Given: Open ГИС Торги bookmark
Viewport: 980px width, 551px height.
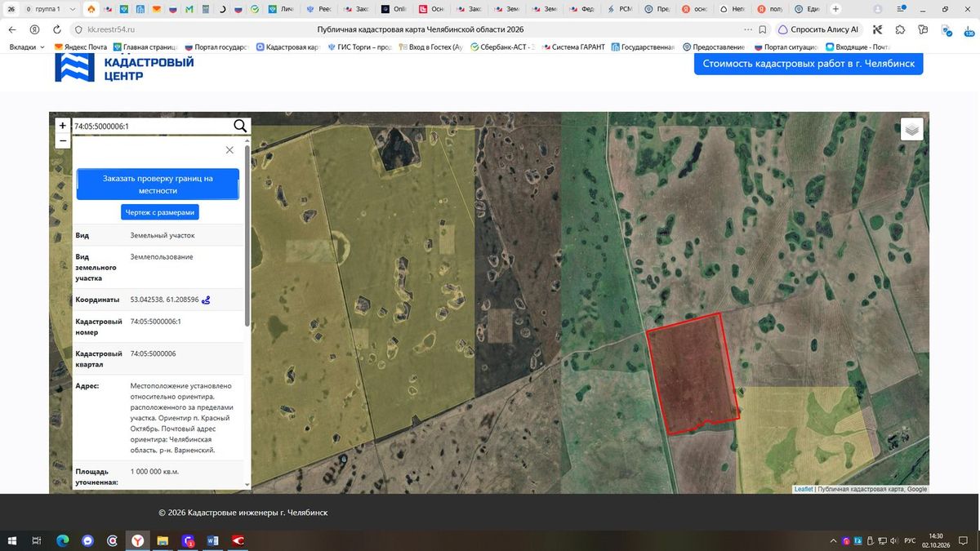Looking at the screenshot, I should (x=359, y=47).
